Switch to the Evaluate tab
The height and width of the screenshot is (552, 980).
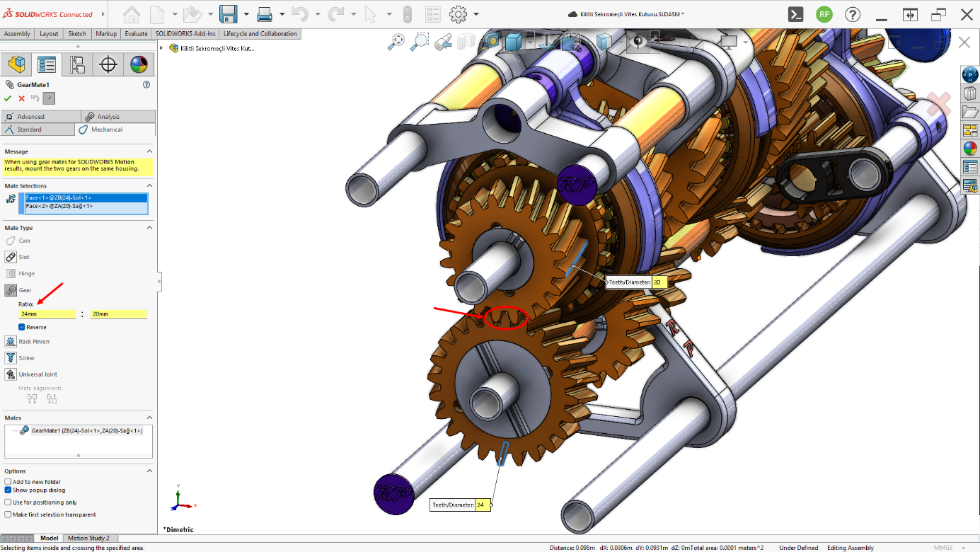click(137, 34)
